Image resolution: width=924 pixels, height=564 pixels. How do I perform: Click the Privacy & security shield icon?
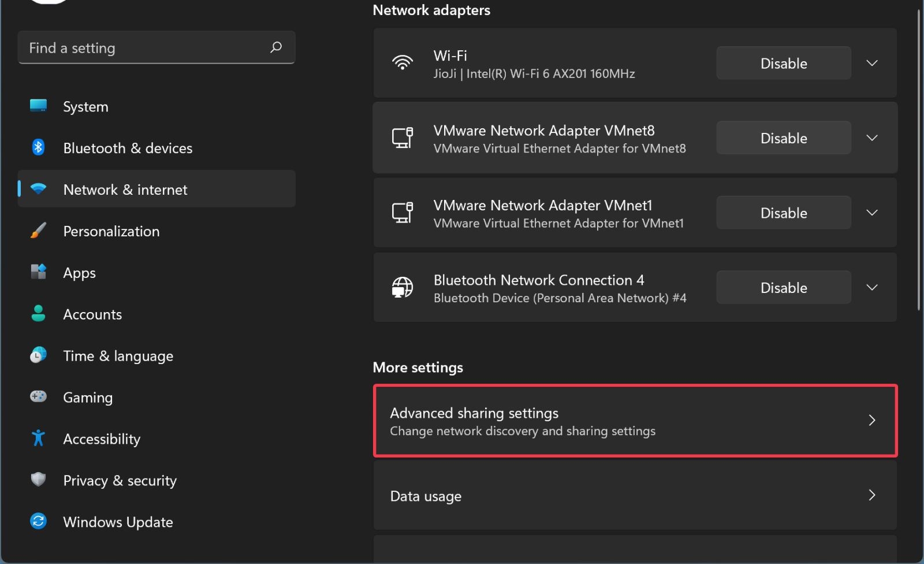pyautogui.click(x=38, y=480)
